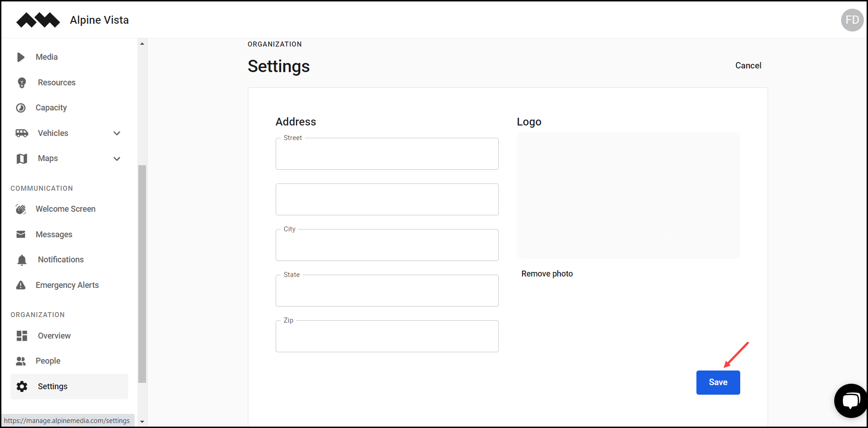Click the Settings gear icon
868x428 pixels.
coord(21,386)
